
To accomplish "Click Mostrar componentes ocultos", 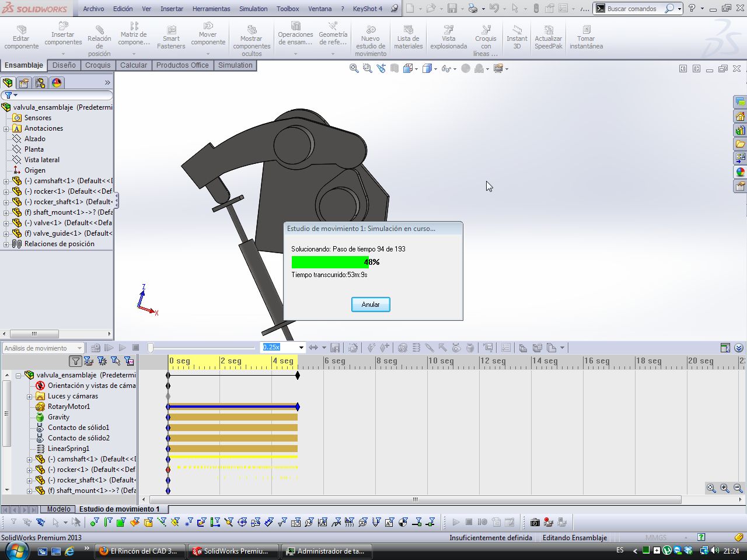I will 252,40.
